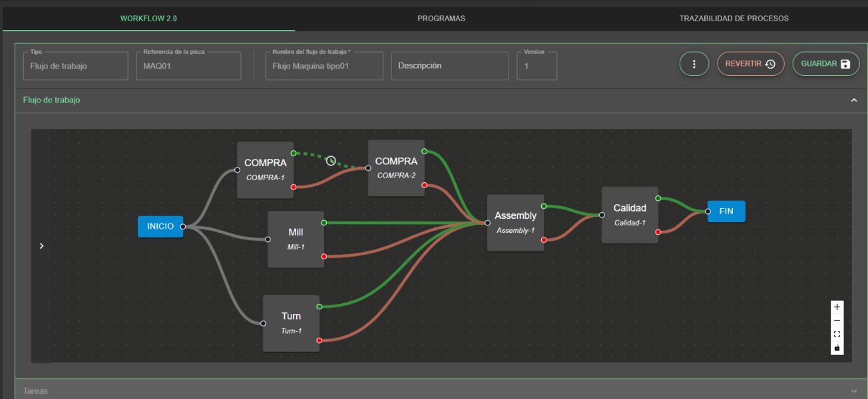Zoom in on the workflow canvas
Screen dimensions: 868x399
coord(837,307)
